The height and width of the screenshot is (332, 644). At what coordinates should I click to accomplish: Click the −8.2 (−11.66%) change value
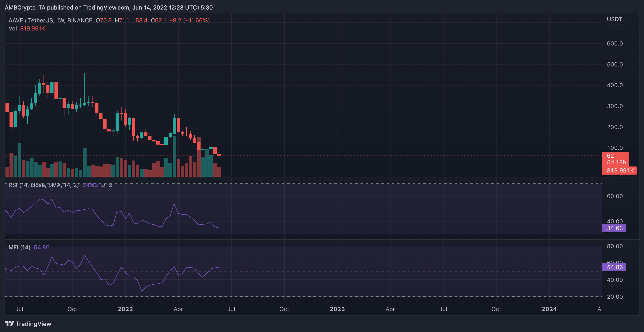190,20
